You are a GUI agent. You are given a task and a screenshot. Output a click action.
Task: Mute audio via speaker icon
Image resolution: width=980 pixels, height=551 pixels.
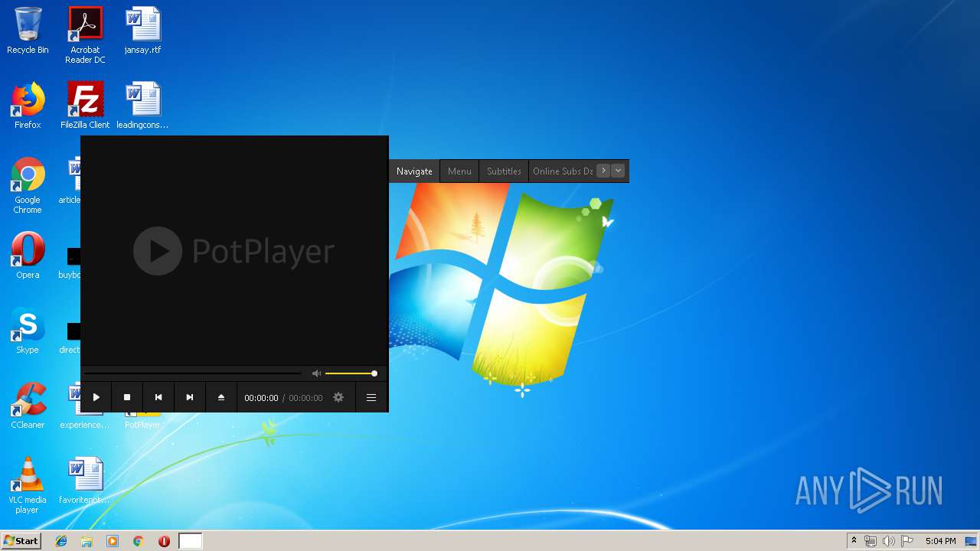316,373
